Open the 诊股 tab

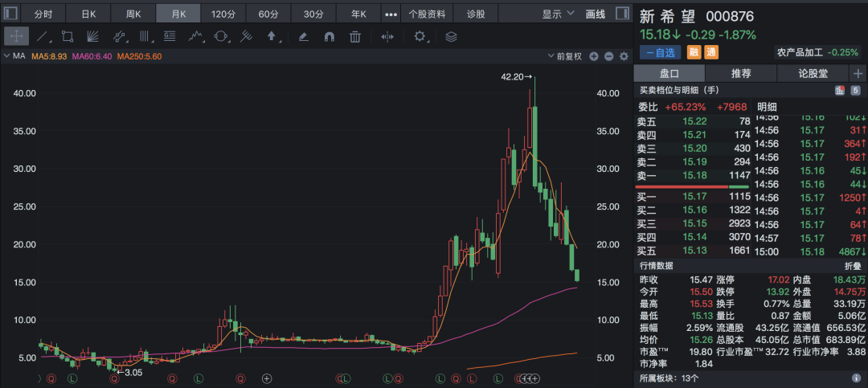pyautogui.click(x=476, y=14)
